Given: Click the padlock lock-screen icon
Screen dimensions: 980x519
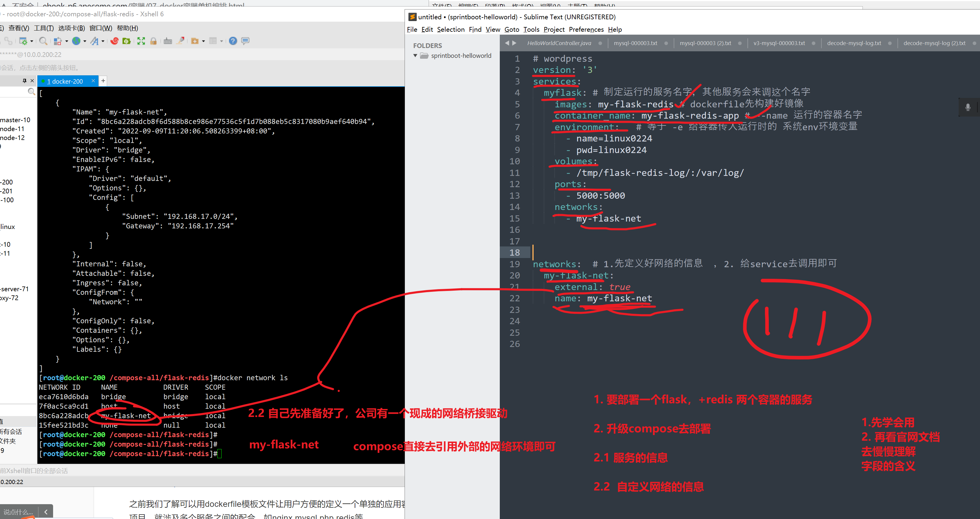Looking at the screenshot, I should coord(153,41).
